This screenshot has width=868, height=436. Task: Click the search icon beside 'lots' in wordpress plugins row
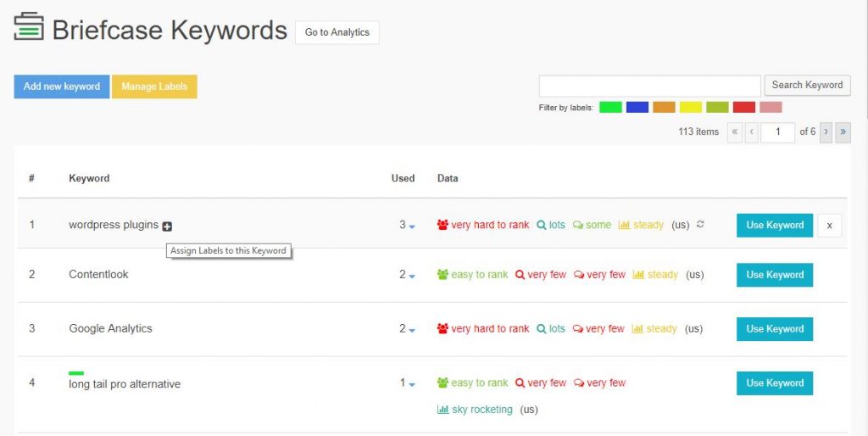tap(542, 225)
